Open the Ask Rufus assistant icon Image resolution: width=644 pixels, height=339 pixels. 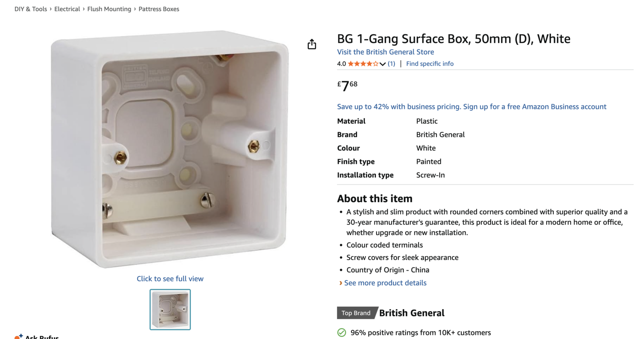coord(19,337)
